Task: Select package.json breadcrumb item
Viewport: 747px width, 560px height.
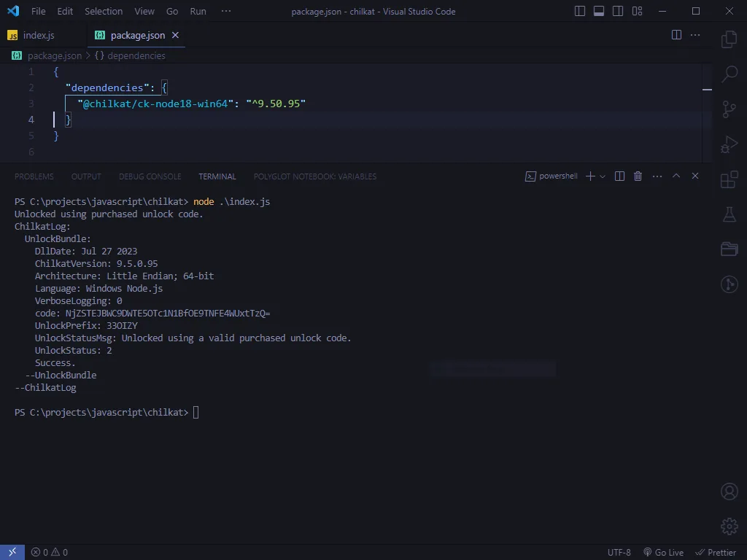Action: [x=47, y=55]
